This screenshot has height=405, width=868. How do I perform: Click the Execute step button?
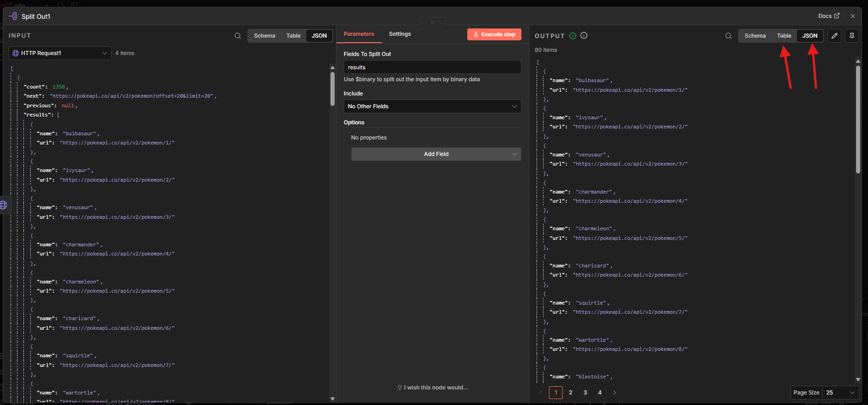pyautogui.click(x=494, y=34)
